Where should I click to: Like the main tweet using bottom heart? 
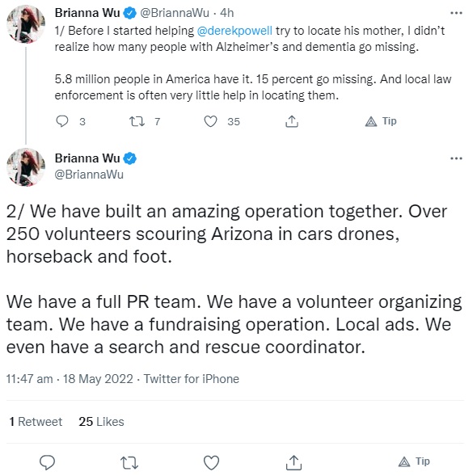point(211,463)
